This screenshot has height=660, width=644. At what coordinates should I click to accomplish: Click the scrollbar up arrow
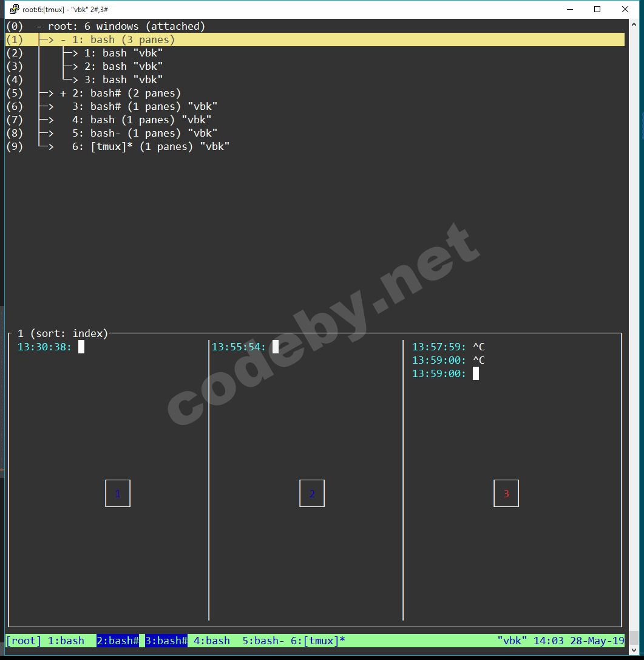pos(634,24)
